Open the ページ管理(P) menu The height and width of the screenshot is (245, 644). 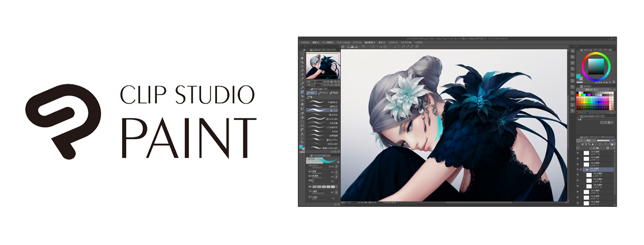click(328, 42)
